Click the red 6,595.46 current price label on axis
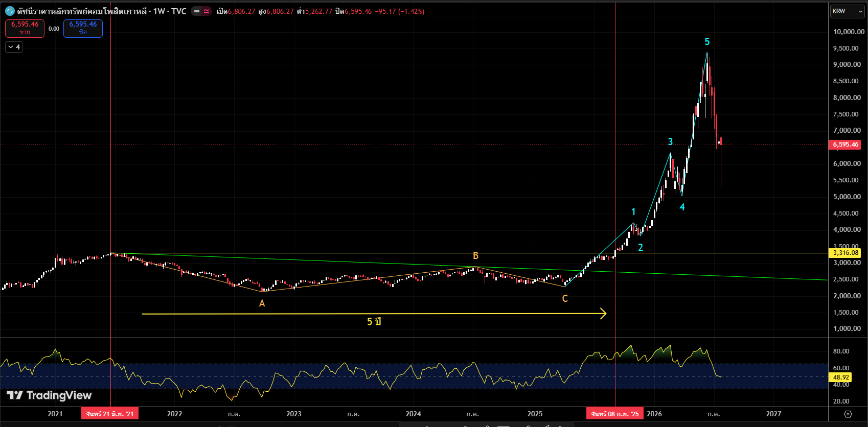 click(846, 145)
